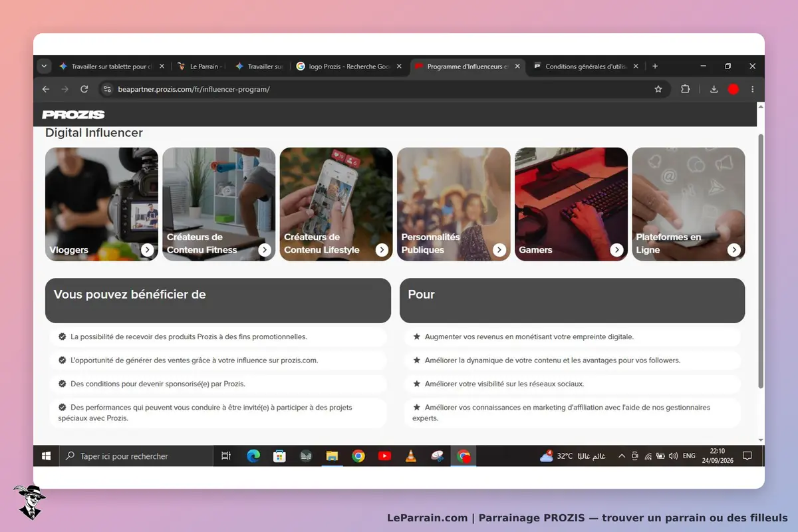Viewport: 798px width, 532px height.
Task: Open the taskbar clock showing 22:10
Action: pos(717,456)
